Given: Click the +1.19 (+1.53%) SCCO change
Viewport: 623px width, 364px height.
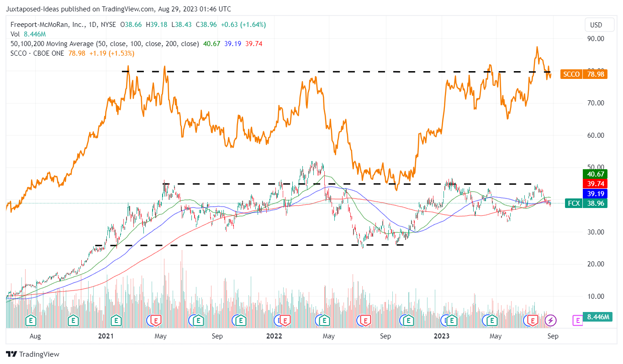Looking at the screenshot, I should (x=112, y=53).
